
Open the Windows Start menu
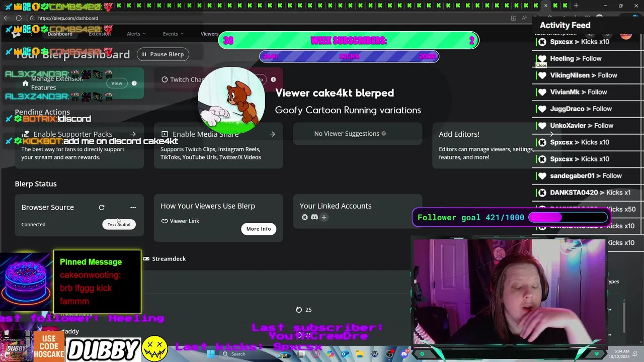point(211,354)
